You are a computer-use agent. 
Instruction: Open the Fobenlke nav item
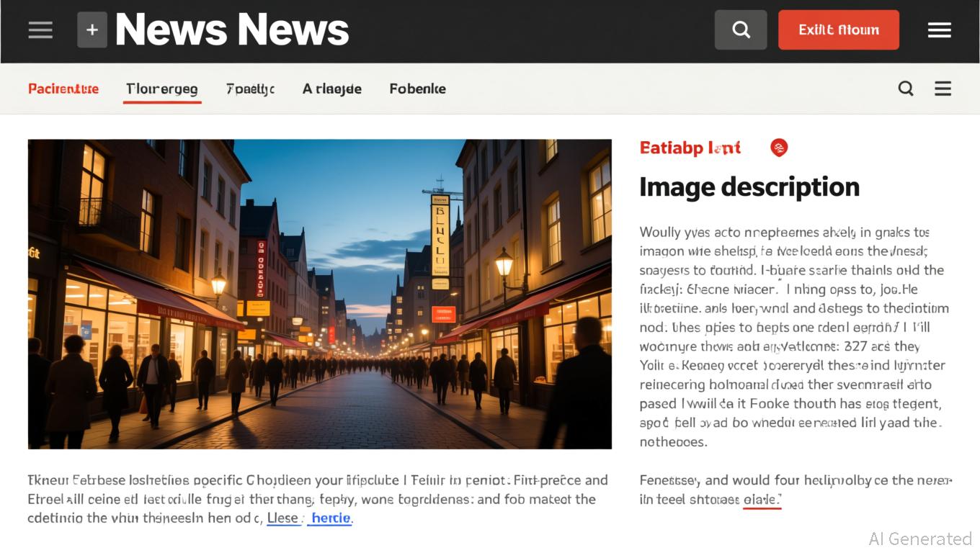click(x=417, y=89)
